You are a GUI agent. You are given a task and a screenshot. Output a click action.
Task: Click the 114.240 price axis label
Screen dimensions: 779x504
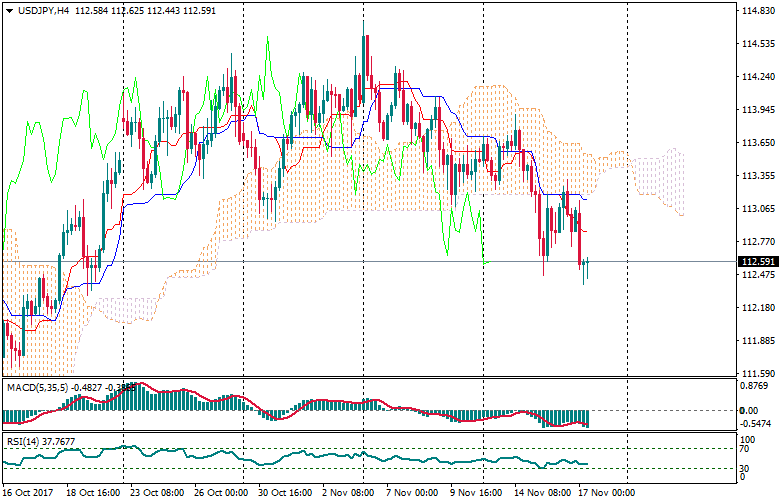757,77
